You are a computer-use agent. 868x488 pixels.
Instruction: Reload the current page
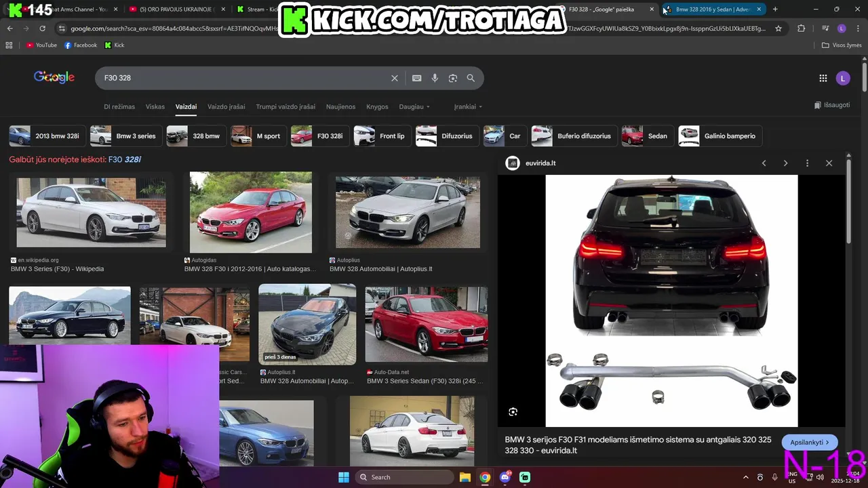click(x=42, y=28)
